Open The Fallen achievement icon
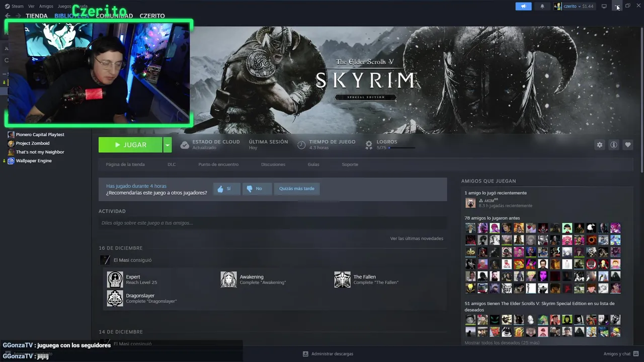Image resolution: width=644 pixels, height=362 pixels. pos(342,280)
